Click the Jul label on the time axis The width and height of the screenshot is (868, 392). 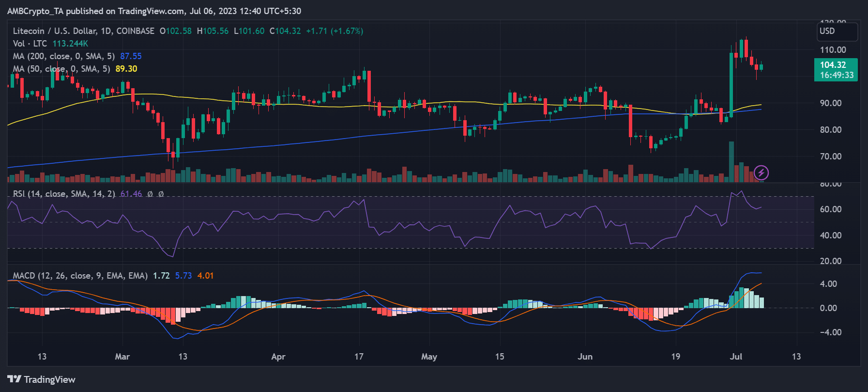click(x=736, y=357)
